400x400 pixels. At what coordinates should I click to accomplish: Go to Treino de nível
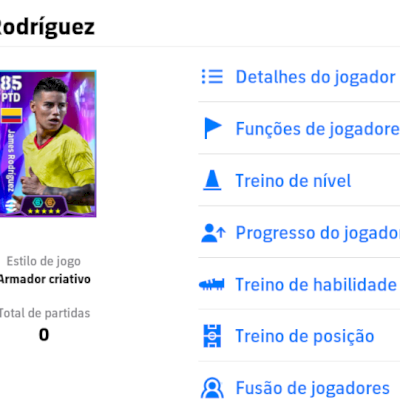(x=293, y=181)
